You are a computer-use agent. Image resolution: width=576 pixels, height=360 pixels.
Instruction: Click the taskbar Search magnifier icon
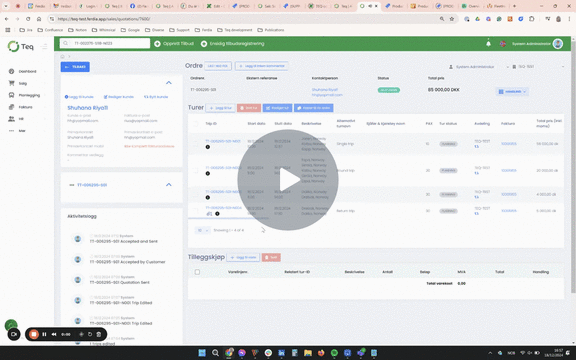pos(215,353)
